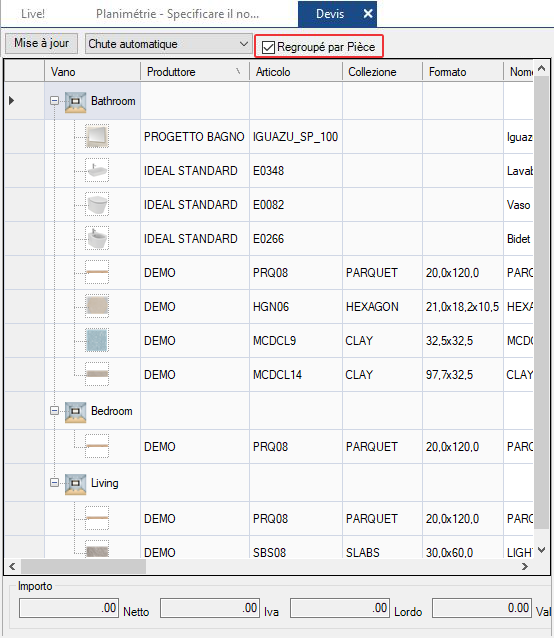Select the E0348 washbasin thumbnail
The image size is (554, 638).
[97, 170]
